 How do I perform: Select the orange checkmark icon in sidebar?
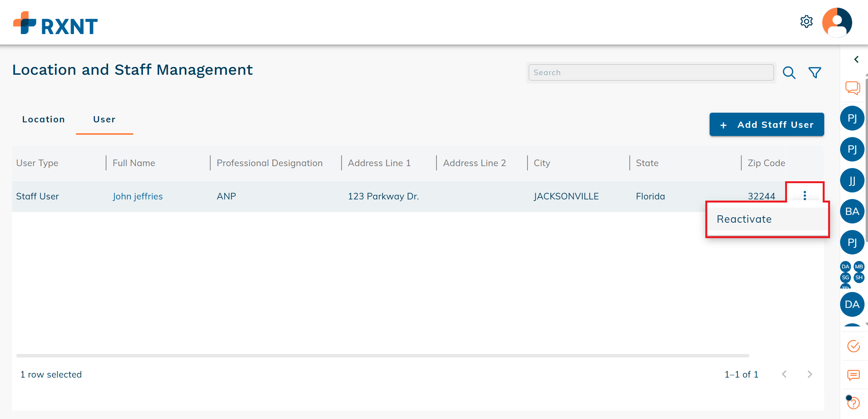click(x=853, y=346)
